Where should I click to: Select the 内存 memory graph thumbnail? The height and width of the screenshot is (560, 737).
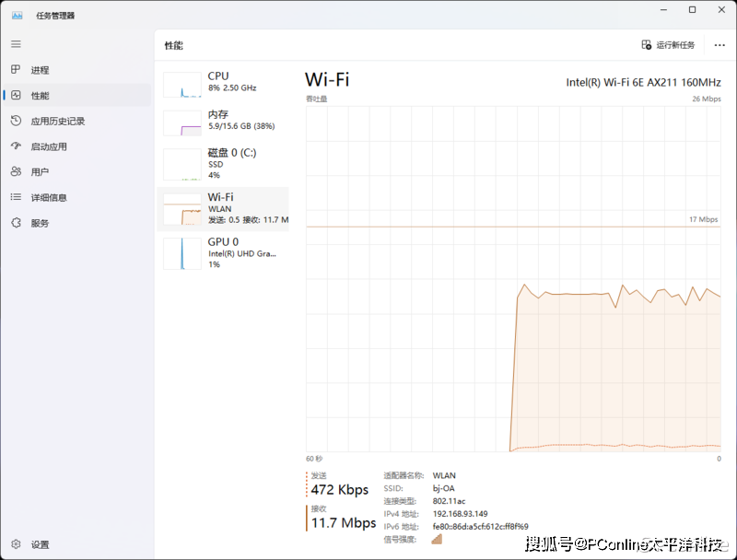182,123
